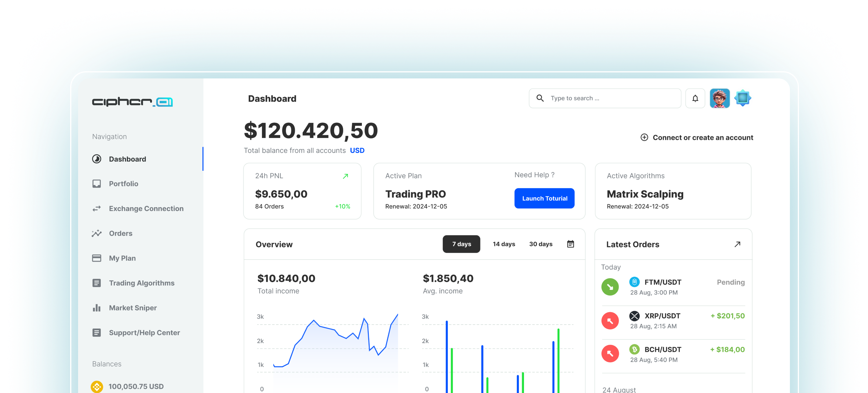Go to Exchange Connection page
The image size is (868, 393).
pyautogui.click(x=146, y=209)
